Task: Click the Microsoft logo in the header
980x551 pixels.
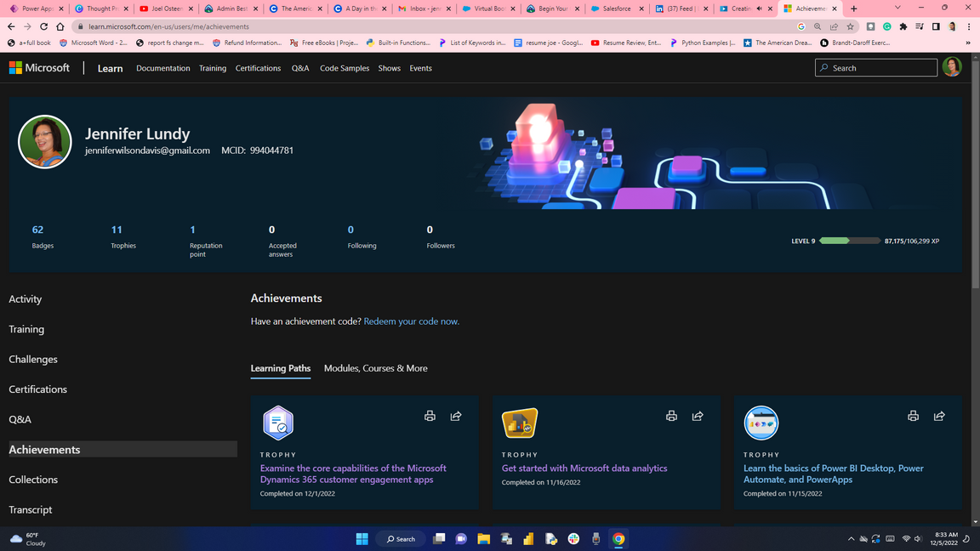Action: 39,68
